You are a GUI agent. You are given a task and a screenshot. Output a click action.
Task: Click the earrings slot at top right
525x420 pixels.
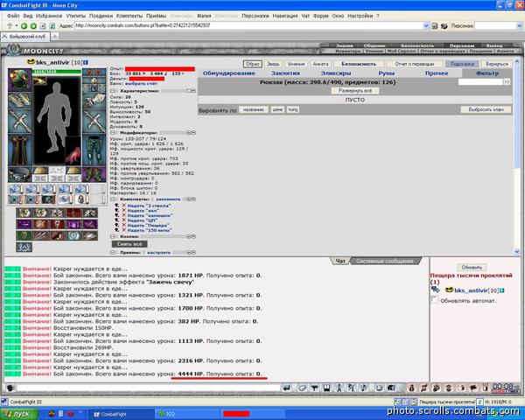tap(94, 73)
